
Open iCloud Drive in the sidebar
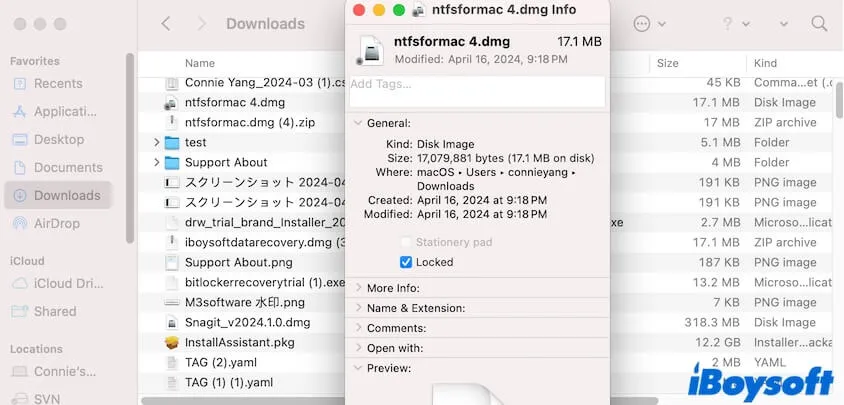(x=58, y=283)
